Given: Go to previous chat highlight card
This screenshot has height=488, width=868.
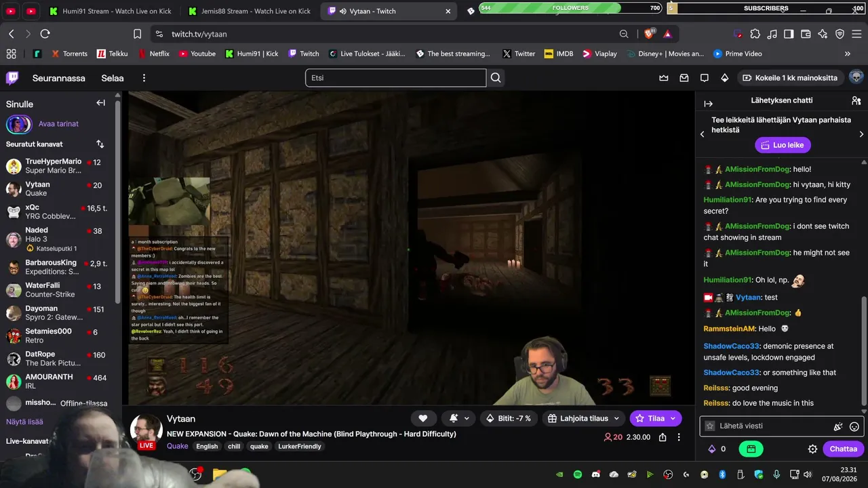Looking at the screenshot, I should pyautogui.click(x=703, y=134).
